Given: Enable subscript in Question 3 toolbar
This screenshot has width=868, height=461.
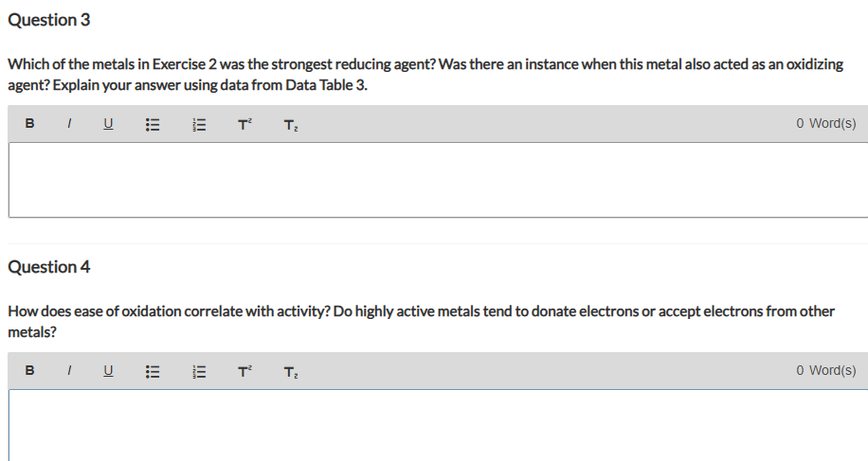Looking at the screenshot, I should [291, 126].
